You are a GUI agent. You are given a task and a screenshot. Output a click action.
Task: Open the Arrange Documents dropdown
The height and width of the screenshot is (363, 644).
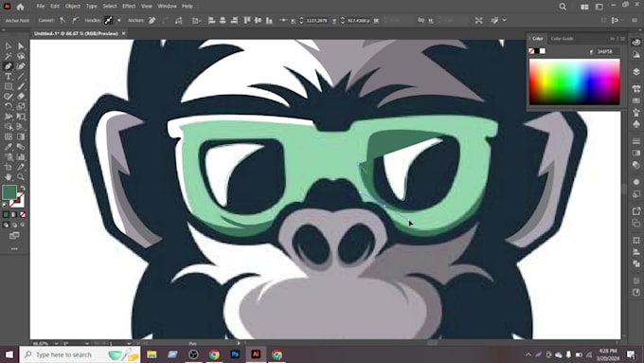584,7
